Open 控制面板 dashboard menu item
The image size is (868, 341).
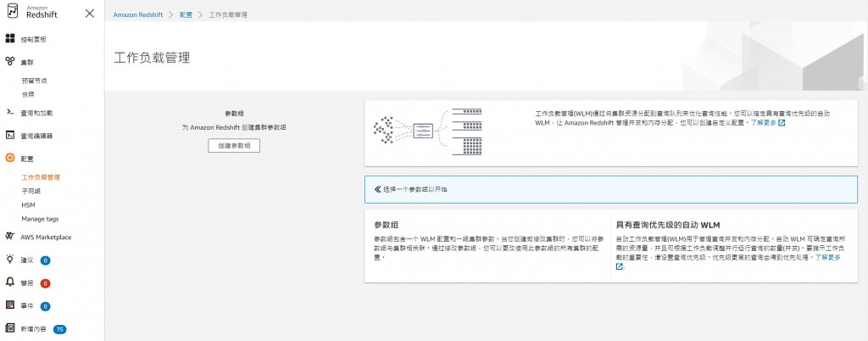34,40
